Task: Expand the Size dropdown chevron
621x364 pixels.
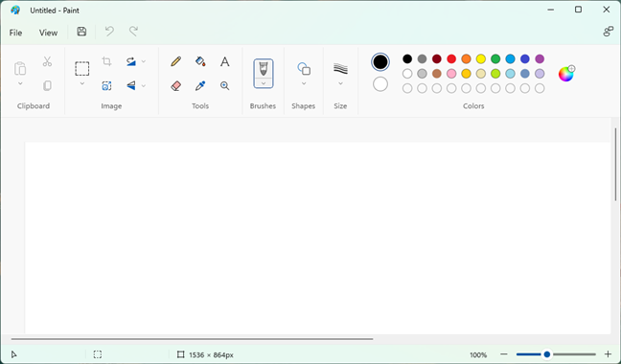Action: pos(340,83)
